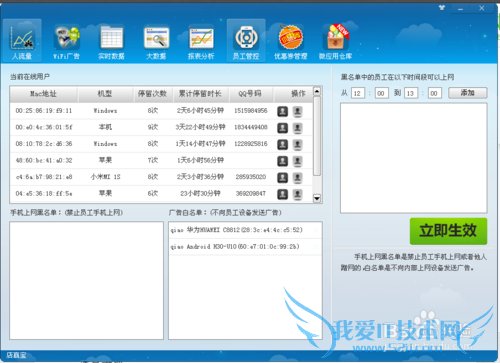Screen dimensions: 500x363
Task: Click the skin shirt icon in title bar
Action: click(442, 8)
